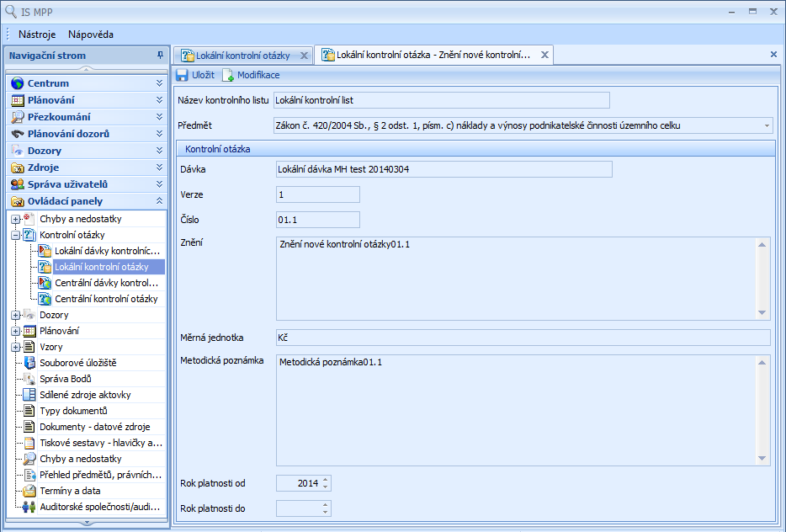Image resolution: width=786 pixels, height=532 pixels.
Task: Collapse the Ovládací panely section
Action: (x=159, y=201)
